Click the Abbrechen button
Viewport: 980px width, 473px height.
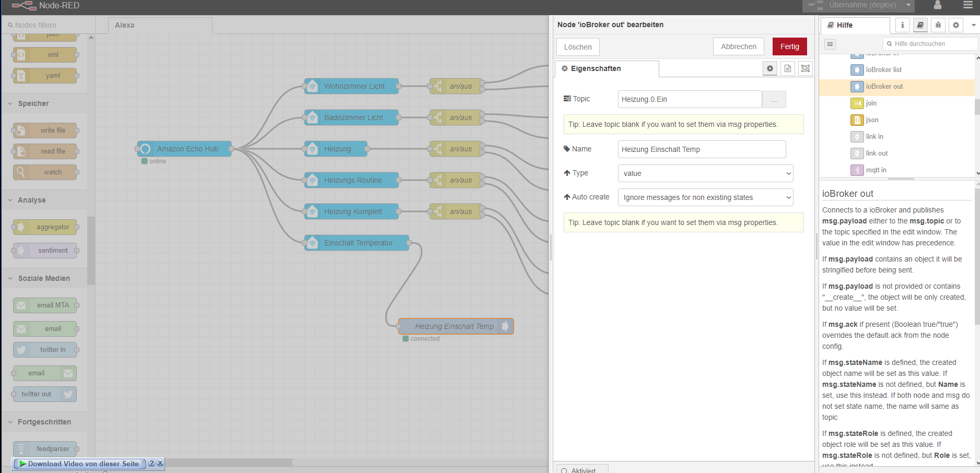pyautogui.click(x=738, y=46)
